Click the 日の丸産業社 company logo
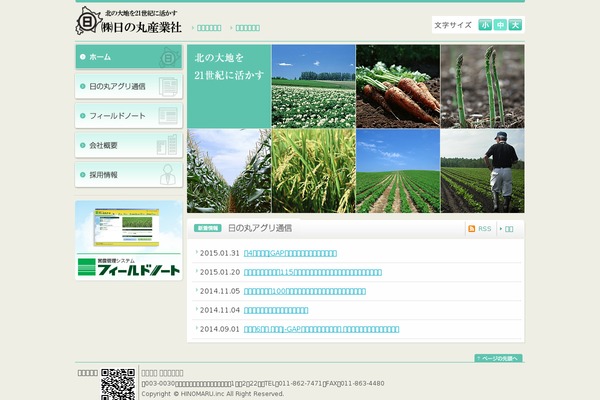 [x=129, y=21]
